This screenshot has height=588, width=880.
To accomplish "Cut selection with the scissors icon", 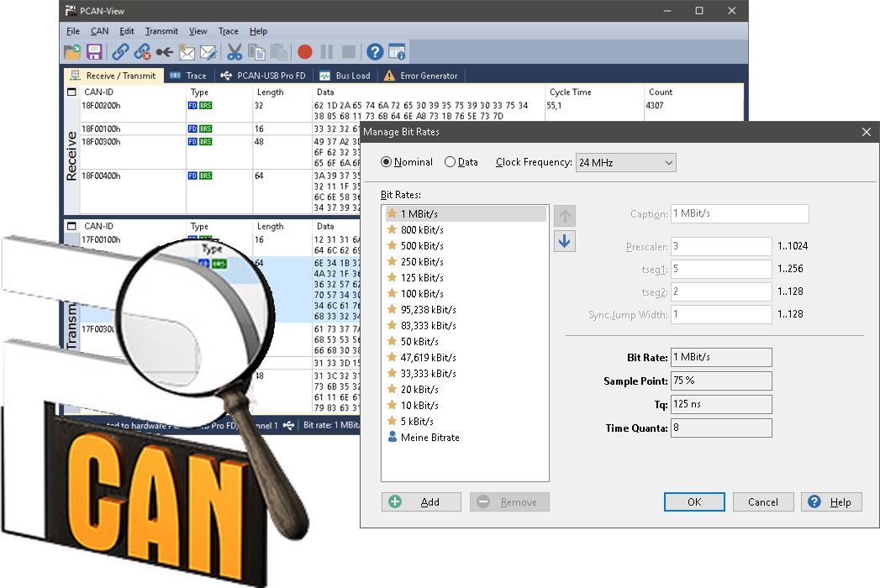I will [234, 52].
